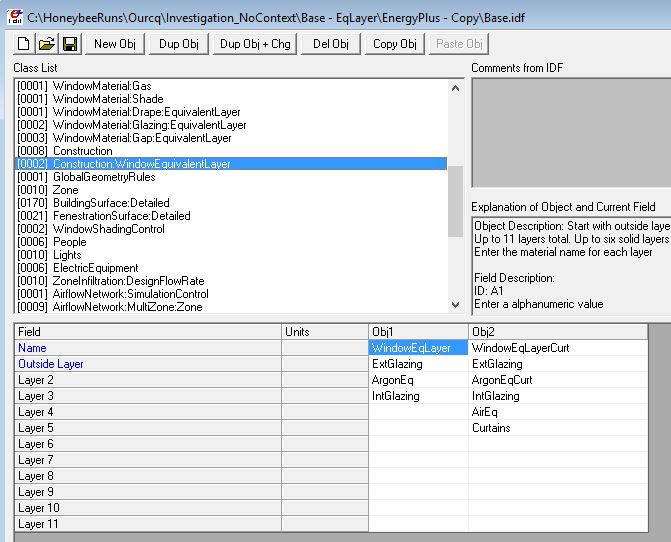Click the New file icon
The width and height of the screenshot is (671, 542).
tap(24, 44)
